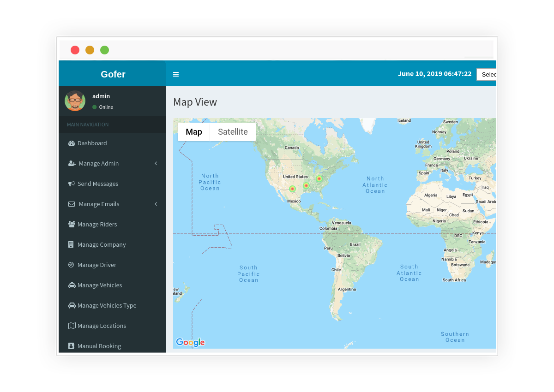Open Manage Driver steering wheel icon
Screen dimensions: 554x392
pos(71,265)
